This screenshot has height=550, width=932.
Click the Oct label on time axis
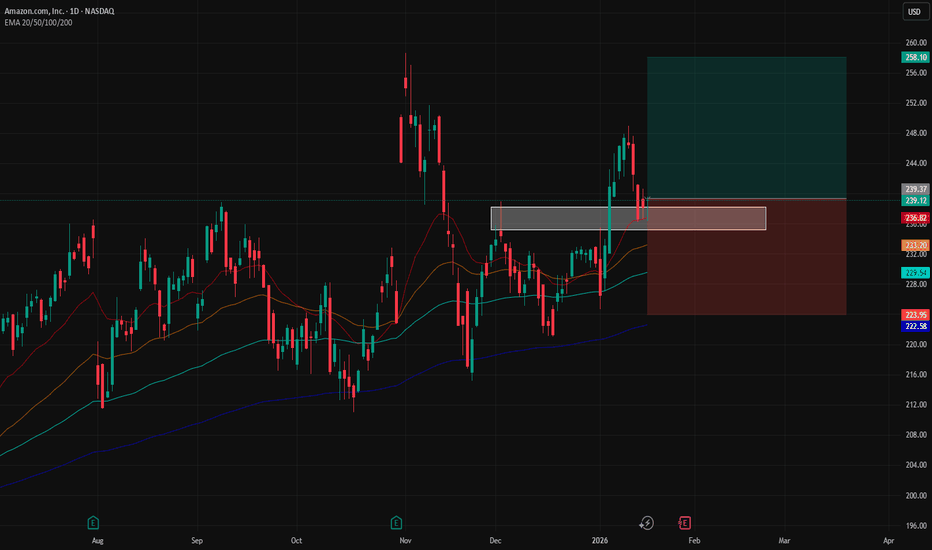click(x=296, y=540)
